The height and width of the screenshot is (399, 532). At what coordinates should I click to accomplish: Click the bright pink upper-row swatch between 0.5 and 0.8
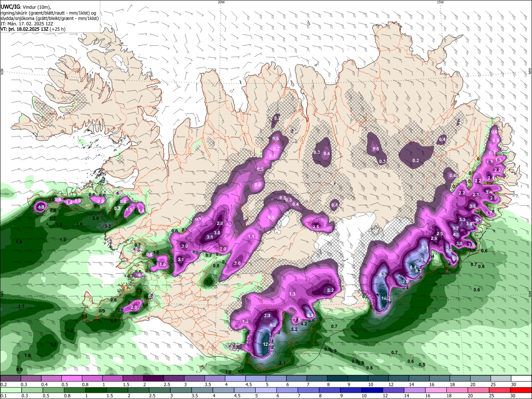71,379
